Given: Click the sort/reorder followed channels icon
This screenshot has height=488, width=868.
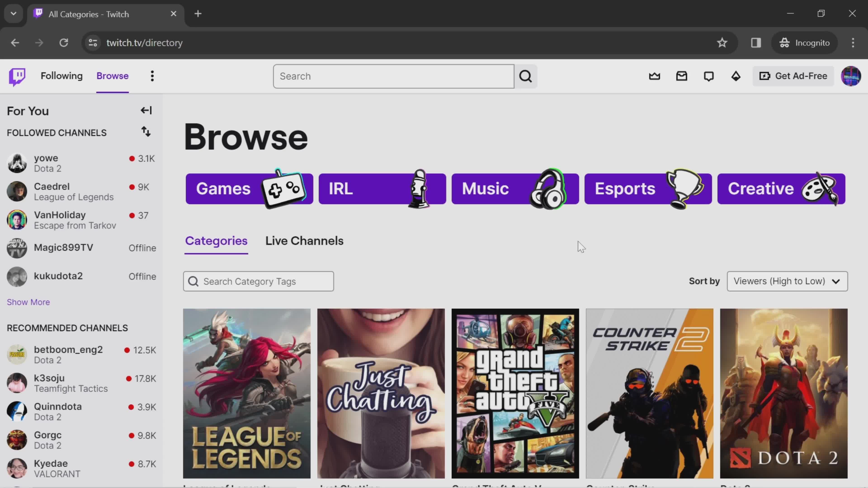Looking at the screenshot, I should 146,132.
